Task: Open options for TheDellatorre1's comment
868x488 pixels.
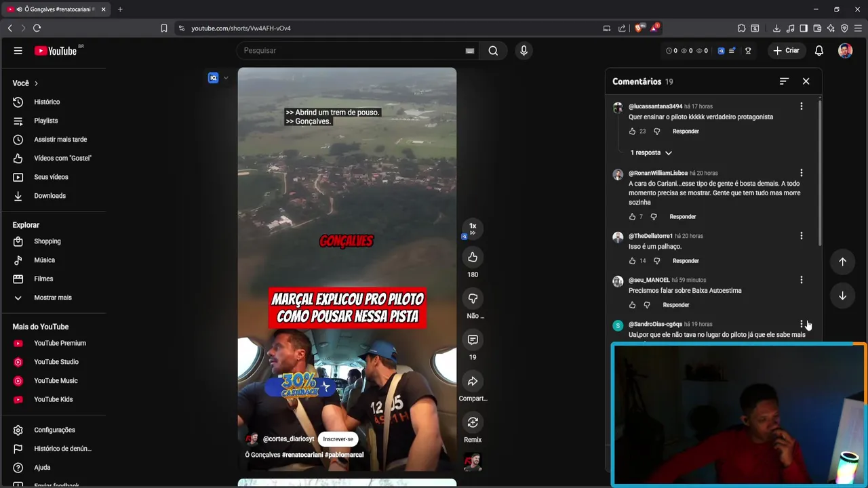Action: coord(802,236)
